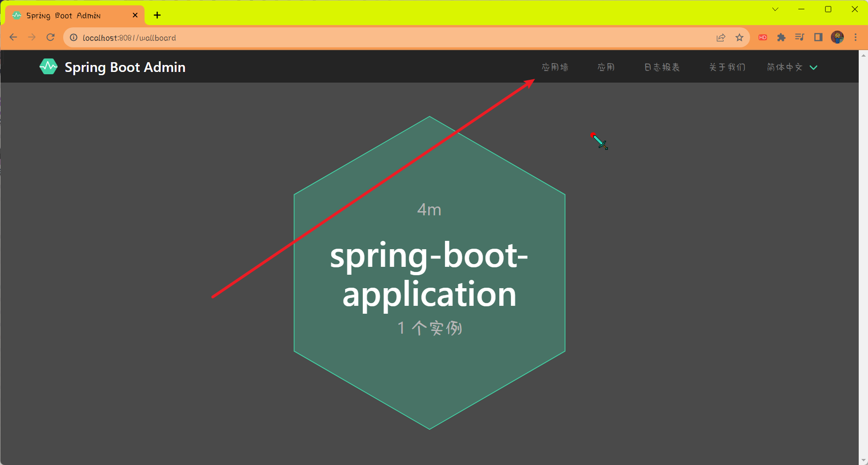Open the spring-boot-application hexagon tile
This screenshot has width=868, height=465.
[x=430, y=273]
